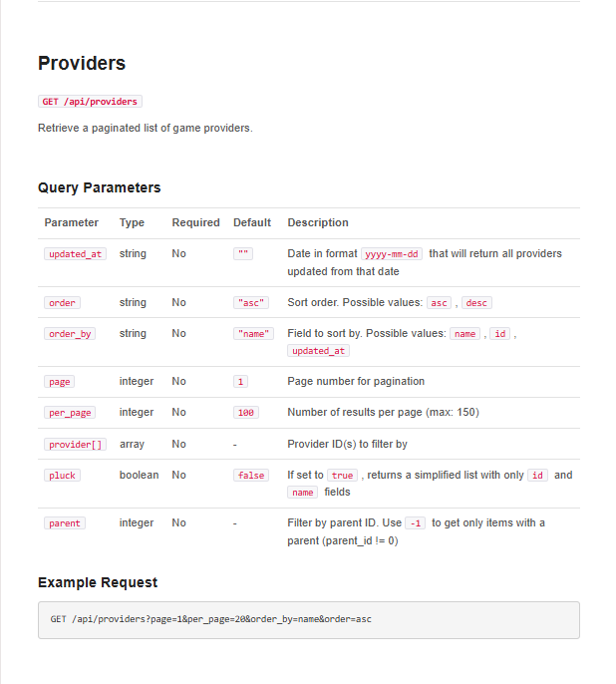Click the parent parameter code tag
Image resolution: width=616 pixels, height=684 pixels.
65,523
